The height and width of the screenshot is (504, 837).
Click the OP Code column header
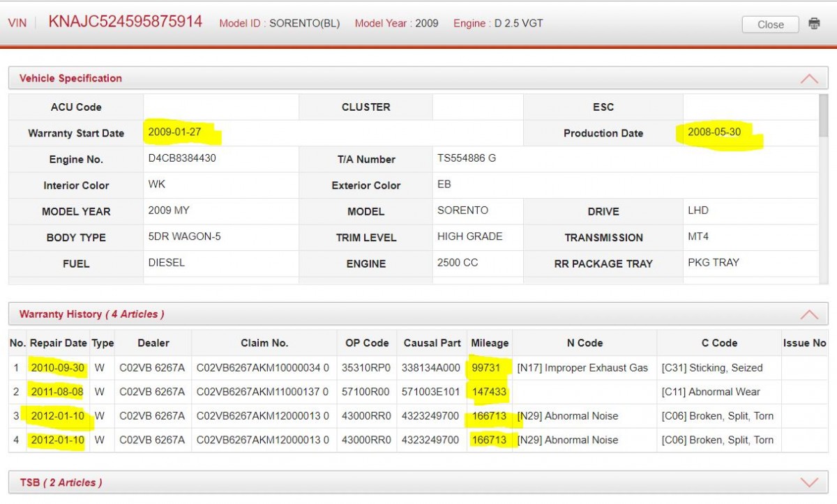367,343
